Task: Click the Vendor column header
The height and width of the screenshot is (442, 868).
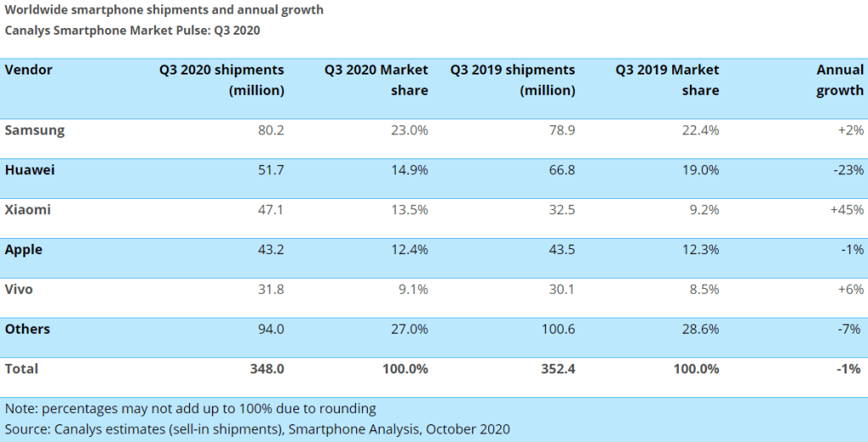Action: pyautogui.click(x=29, y=70)
